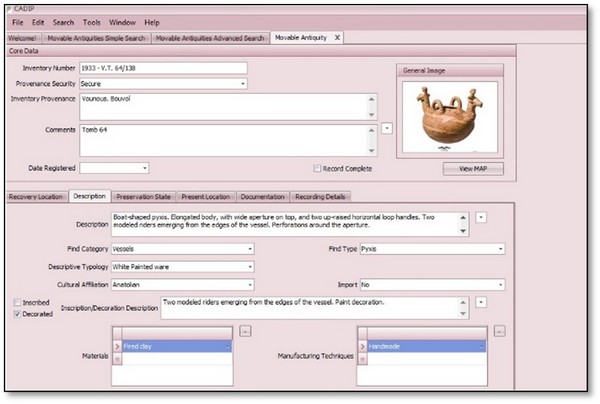Image resolution: width=600 pixels, height=404 pixels.
Task: Click the Manufacturing Techniques column header
Action: pyautogui.click(x=427, y=333)
